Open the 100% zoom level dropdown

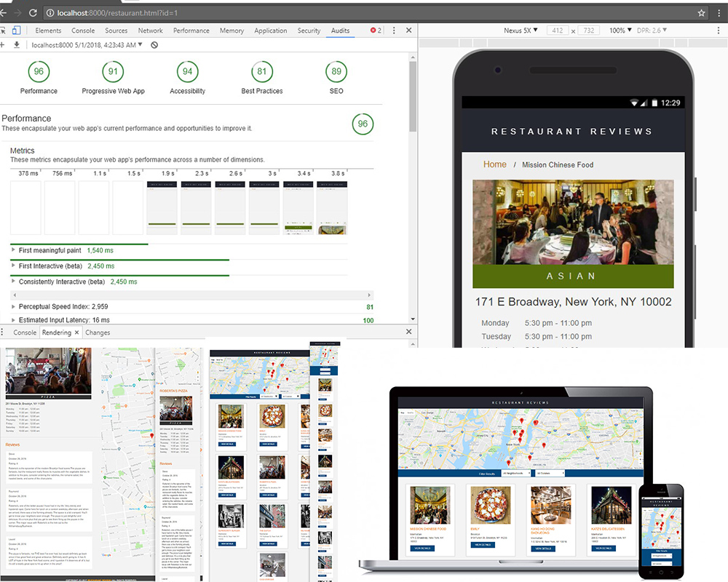(620, 31)
